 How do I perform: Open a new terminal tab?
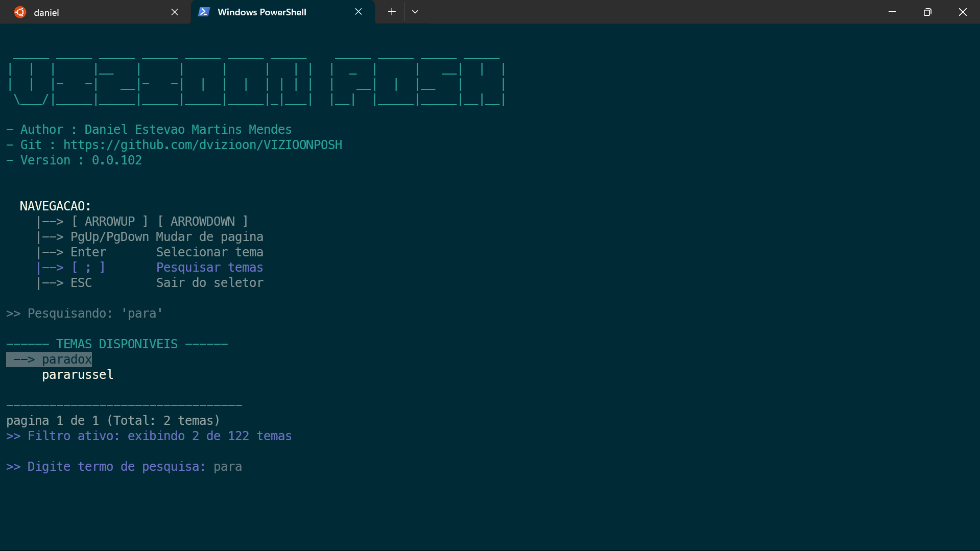392,12
